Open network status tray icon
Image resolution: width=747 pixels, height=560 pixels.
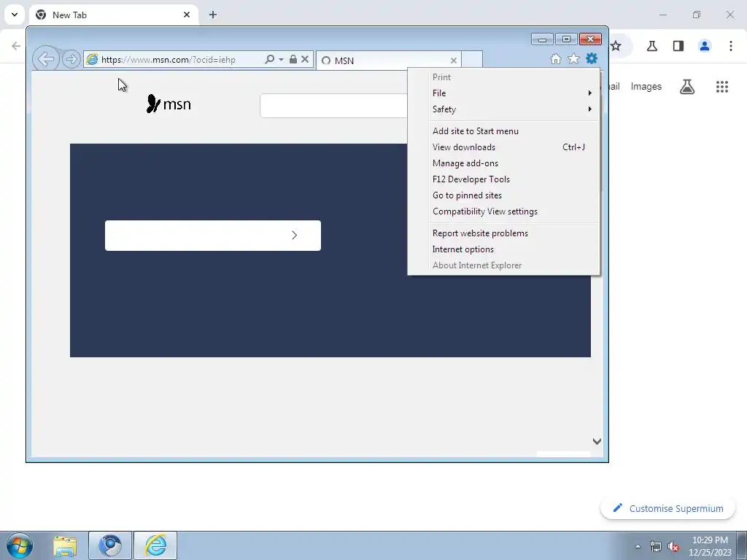(x=656, y=546)
